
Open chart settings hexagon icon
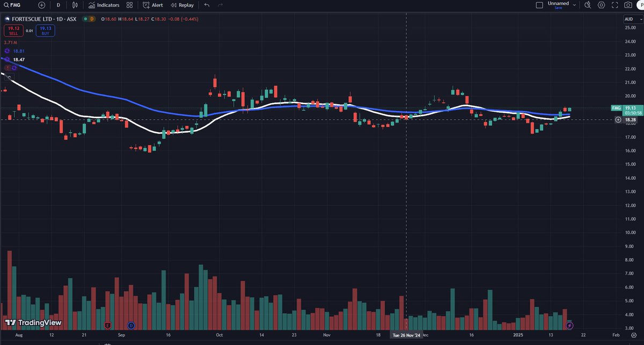coord(601,5)
